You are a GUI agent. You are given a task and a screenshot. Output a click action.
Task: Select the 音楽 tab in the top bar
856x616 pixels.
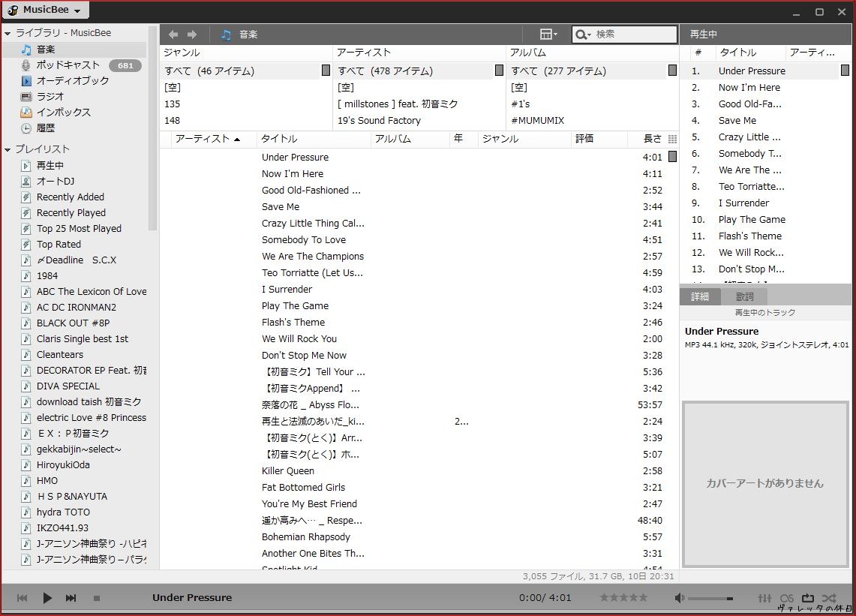pyautogui.click(x=239, y=35)
